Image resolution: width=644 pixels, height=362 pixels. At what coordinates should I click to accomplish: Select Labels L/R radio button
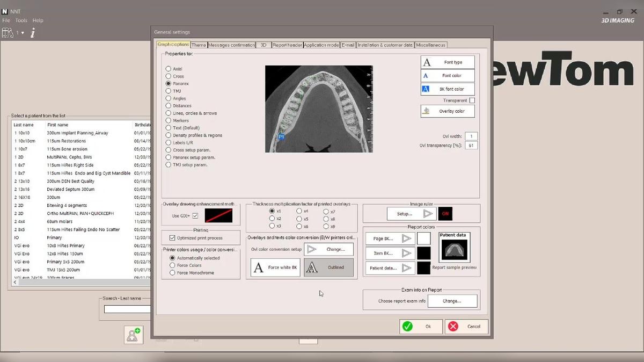(169, 143)
